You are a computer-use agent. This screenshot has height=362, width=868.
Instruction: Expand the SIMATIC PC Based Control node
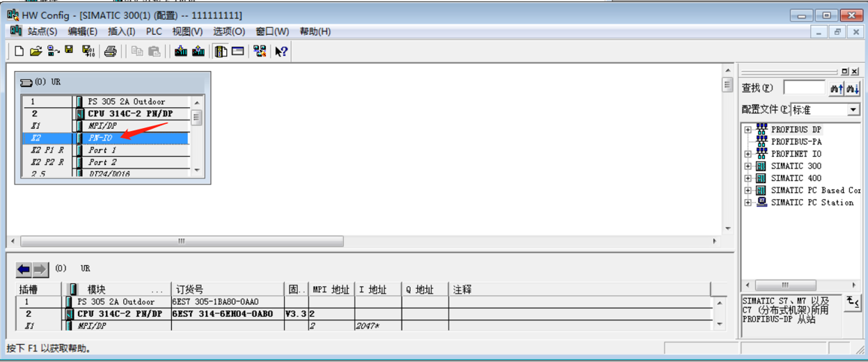748,190
